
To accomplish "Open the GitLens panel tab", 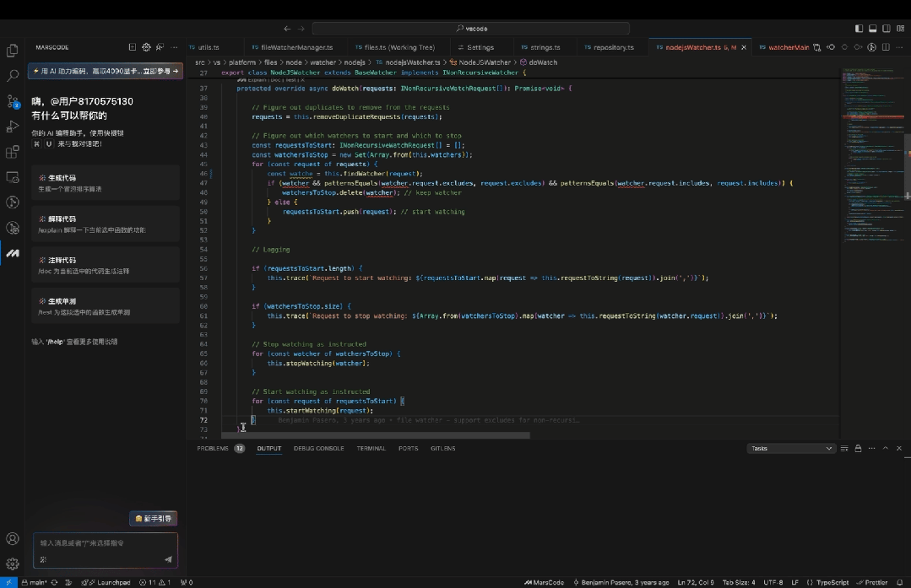I will point(442,448).
